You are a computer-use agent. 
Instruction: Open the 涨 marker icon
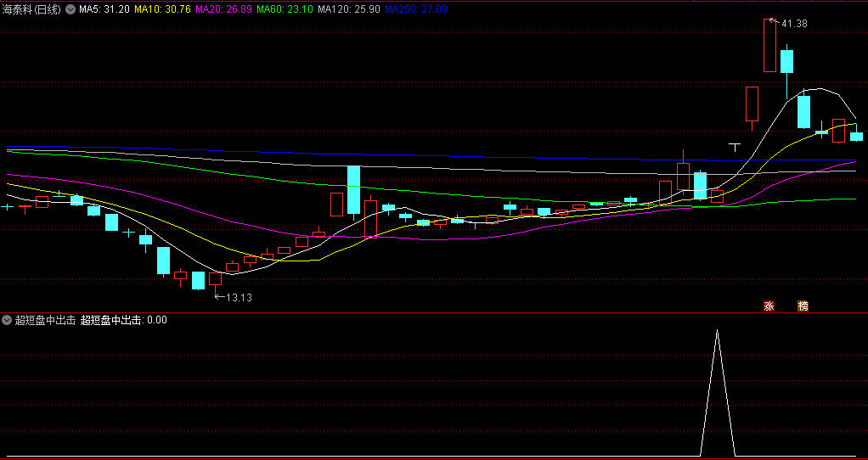pos(769,306)
